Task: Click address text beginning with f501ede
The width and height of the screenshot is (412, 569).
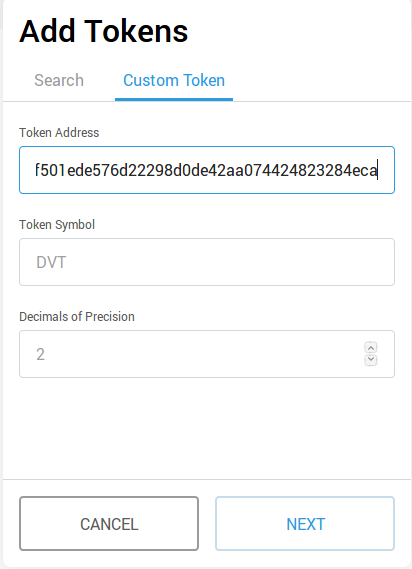Action: (x=206, y=170)
